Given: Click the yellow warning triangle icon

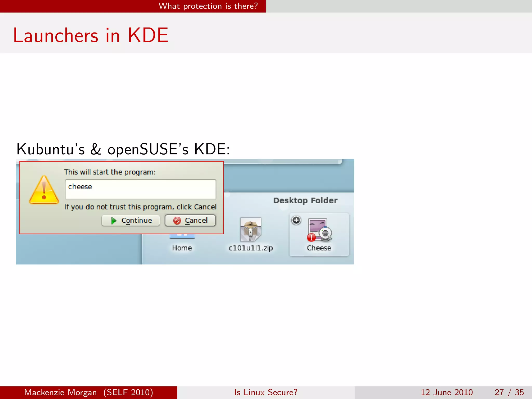Looking at the screenshot, I should [44, 190].
